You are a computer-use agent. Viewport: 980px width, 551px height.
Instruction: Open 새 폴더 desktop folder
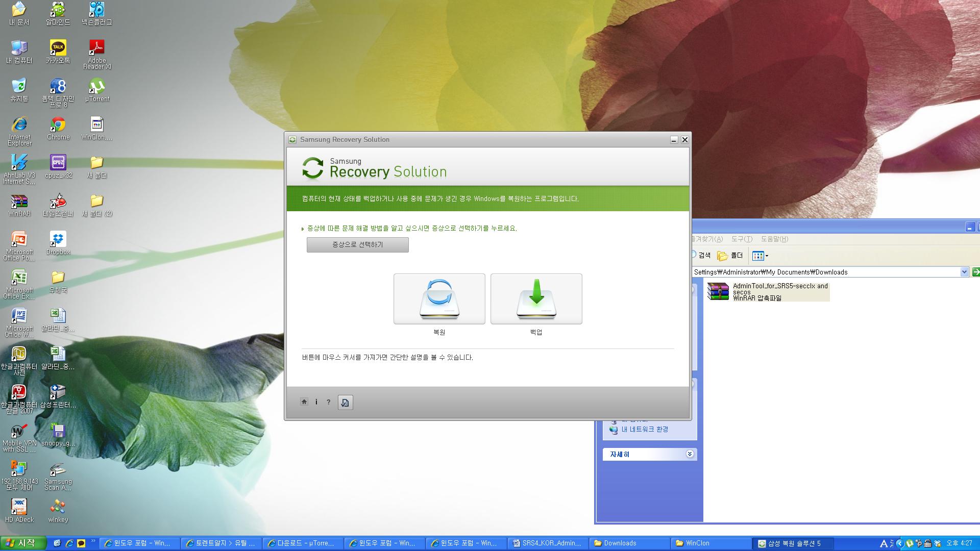click(x=97, y=167)
